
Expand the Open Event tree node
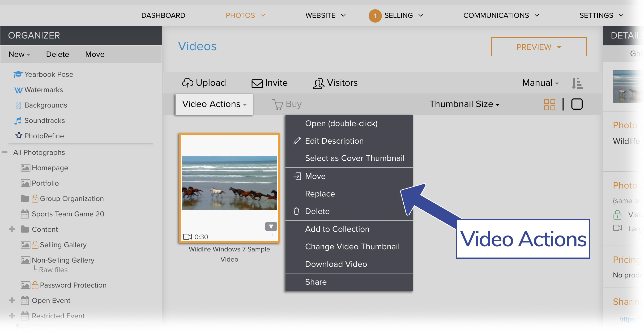pos(12,300)
